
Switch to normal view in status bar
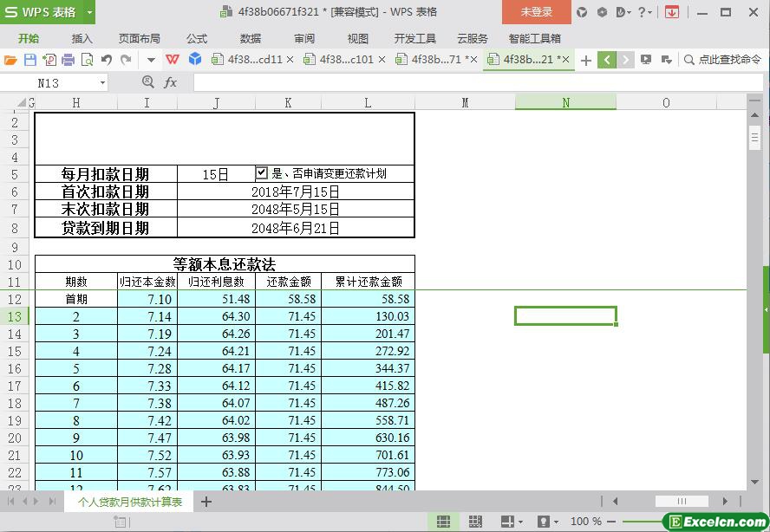click(x=443, y=522)
